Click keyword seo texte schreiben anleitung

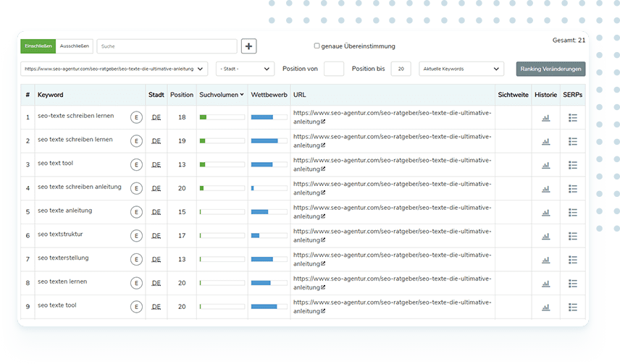pyautogui.click(x=80, y=187)
